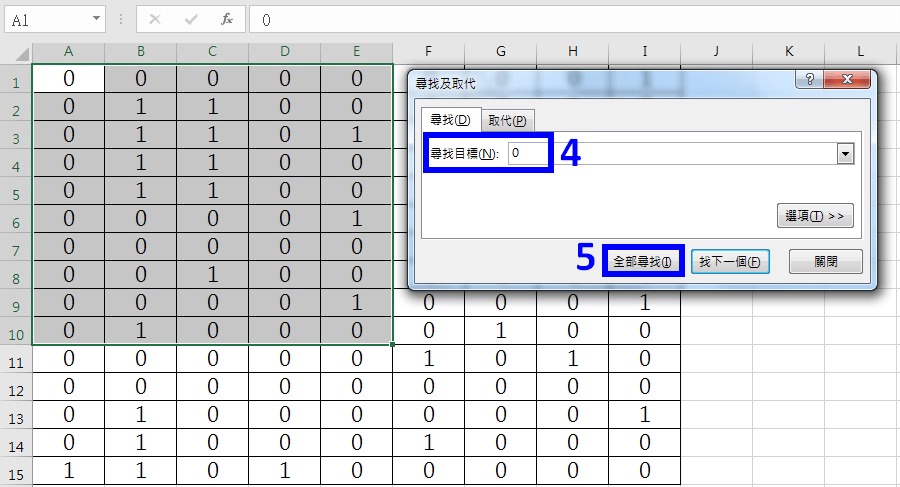
Task: Expand the Name Box dropdown arrow
Action: tap(96, 19)
